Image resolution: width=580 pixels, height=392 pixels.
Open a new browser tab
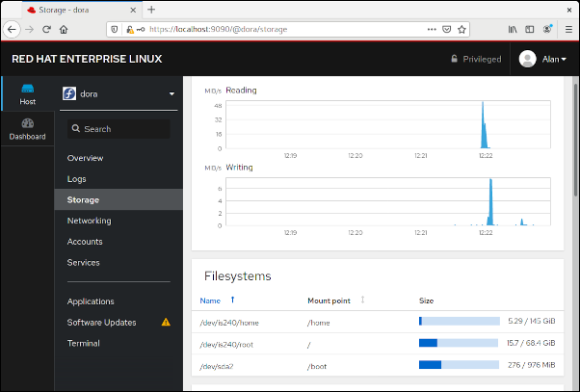[151, 9]
